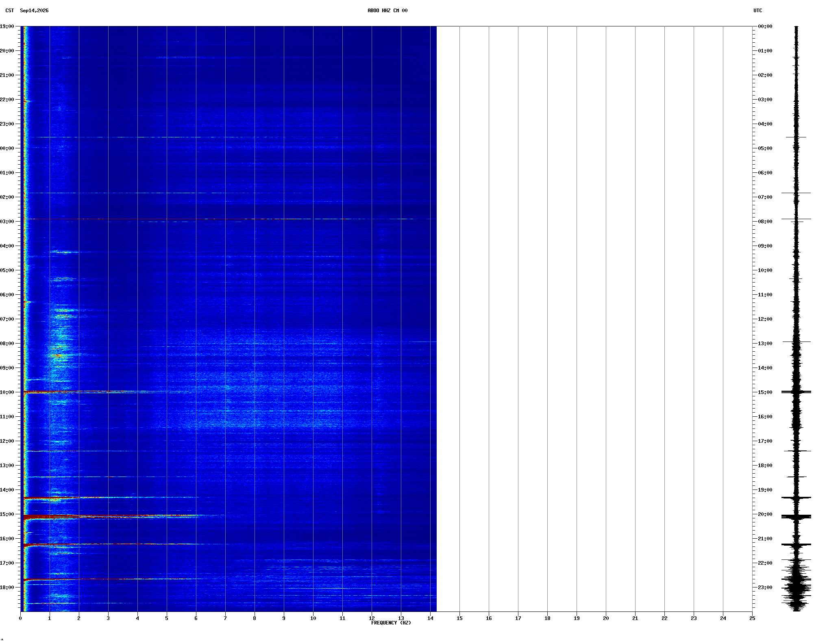Click the 0 Hz frequency tick label
The width and height of the screenshot is (814, 644).
coord(20,618)
